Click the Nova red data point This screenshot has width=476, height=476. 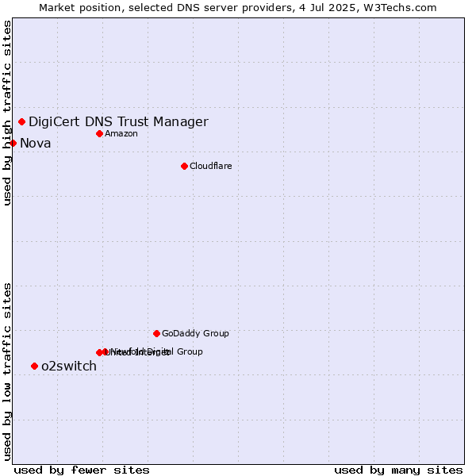pos(13,143)
